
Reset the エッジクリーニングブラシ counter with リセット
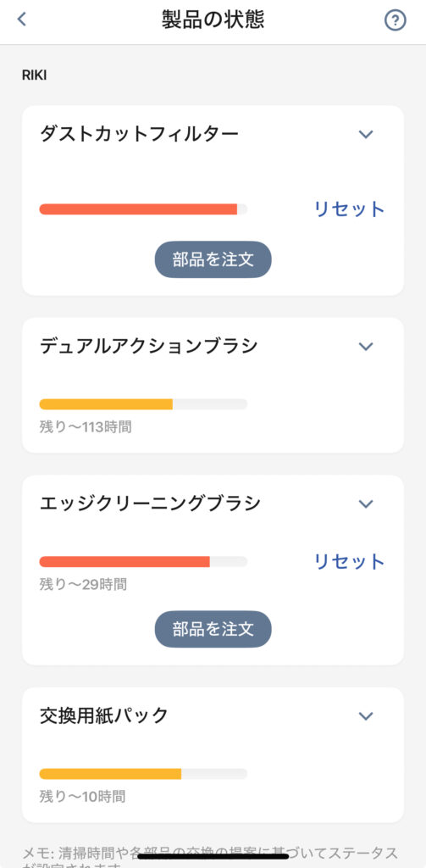click(349, 561)
